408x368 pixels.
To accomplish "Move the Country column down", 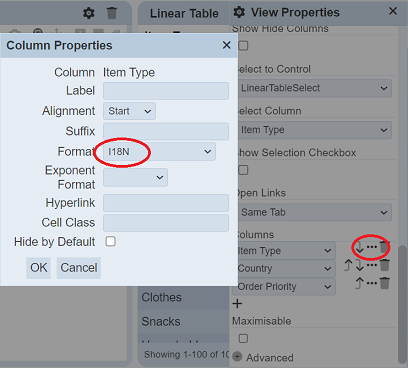I will coord(359,265).
